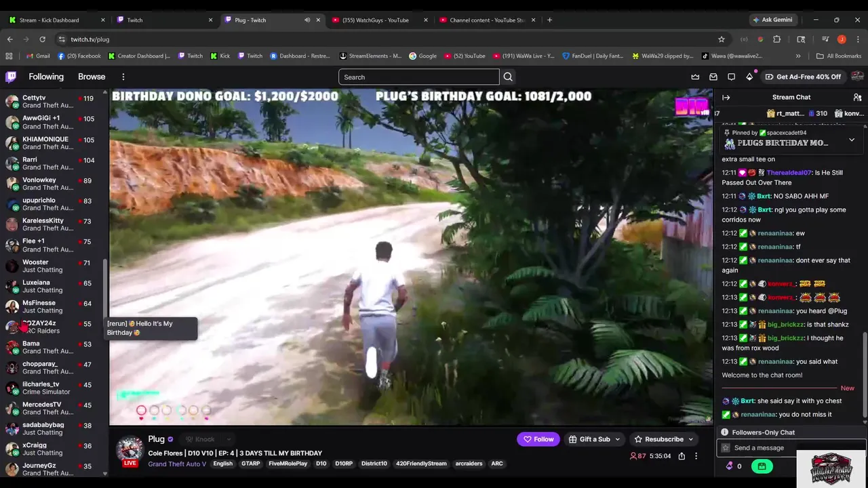Click the Followers-Only Chat info icon

[725, 432]
